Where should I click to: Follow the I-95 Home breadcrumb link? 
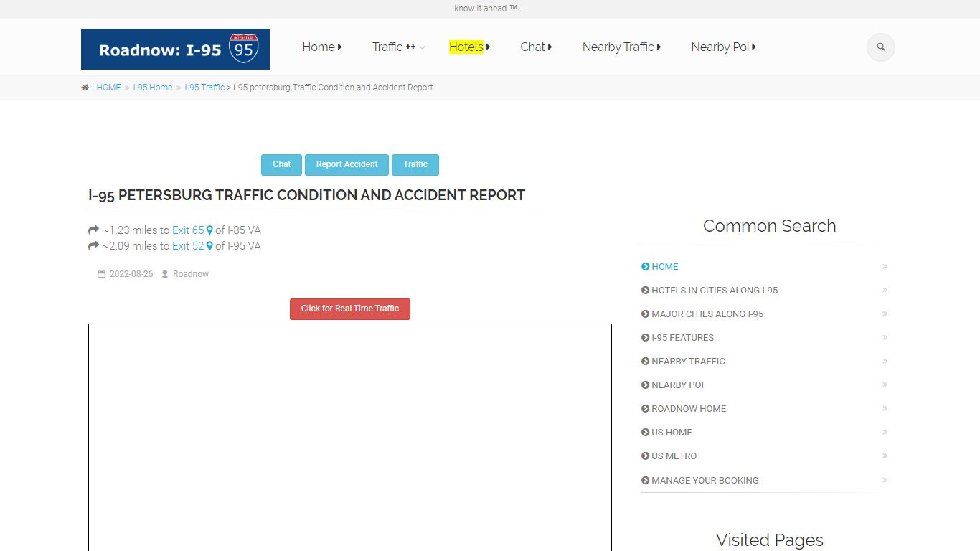pos(153,88)
